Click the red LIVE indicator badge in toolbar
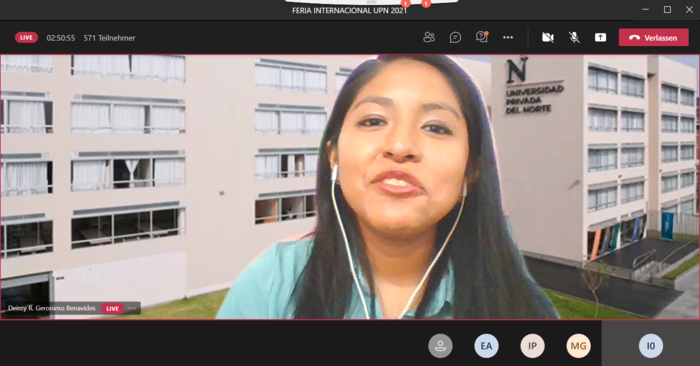 pos(26,37)
